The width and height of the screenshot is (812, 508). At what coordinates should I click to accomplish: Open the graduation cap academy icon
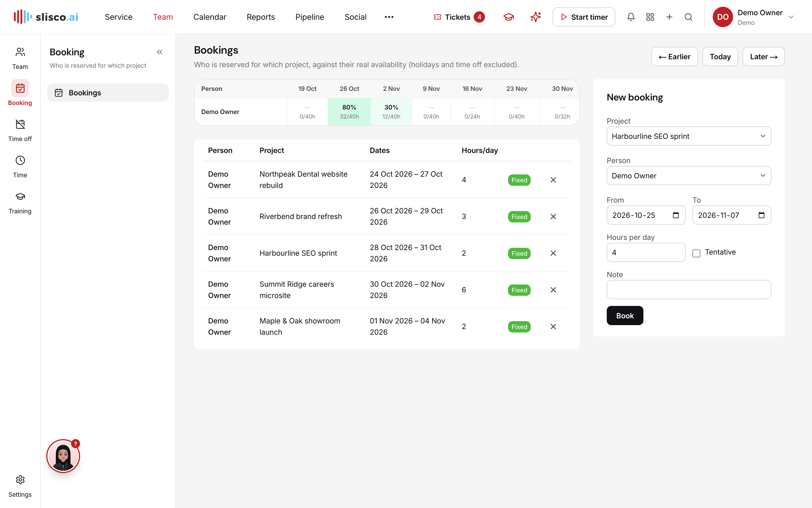click(509, 17)
